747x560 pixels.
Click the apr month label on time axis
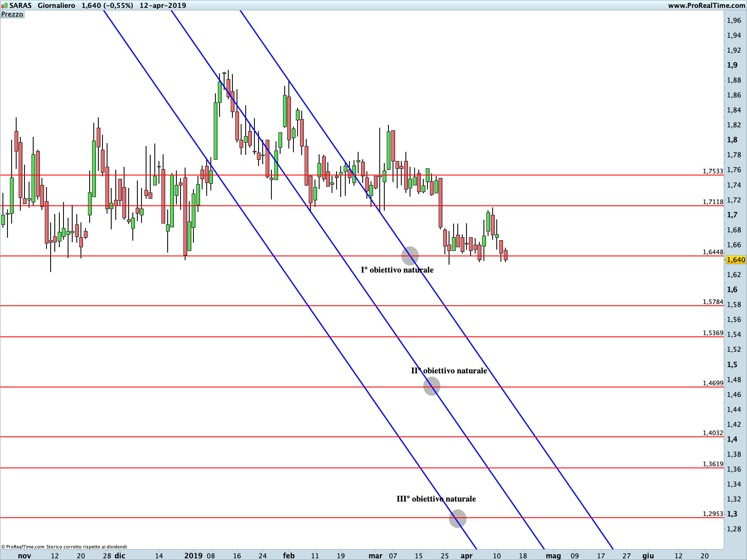pos(466,556)
